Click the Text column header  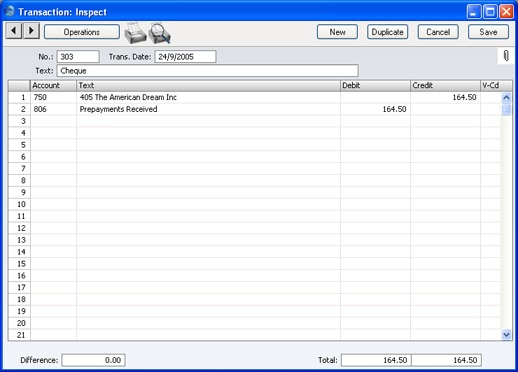(208, 86)
